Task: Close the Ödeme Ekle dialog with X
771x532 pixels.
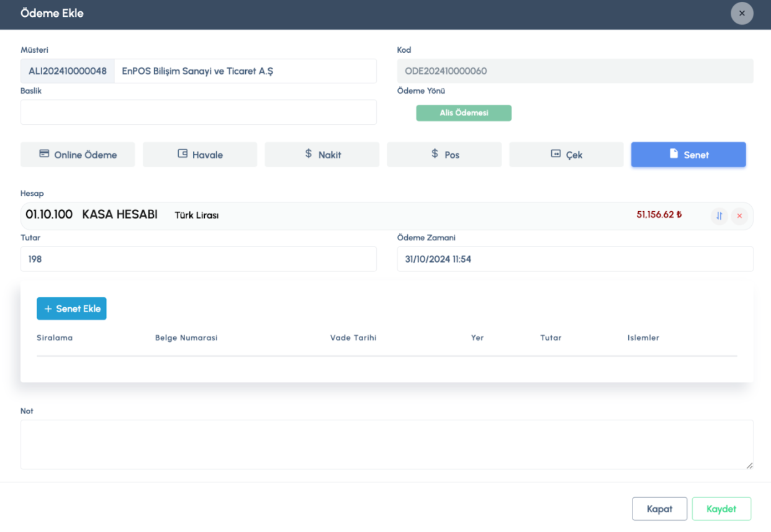Action: (742, 13)
